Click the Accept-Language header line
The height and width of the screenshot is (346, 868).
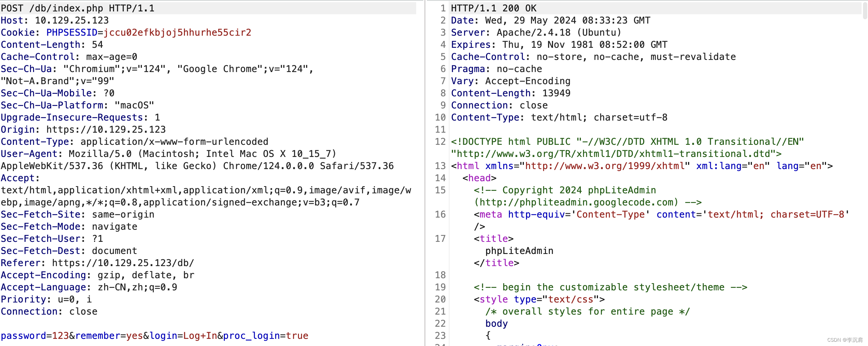click(x=89, y=287)
